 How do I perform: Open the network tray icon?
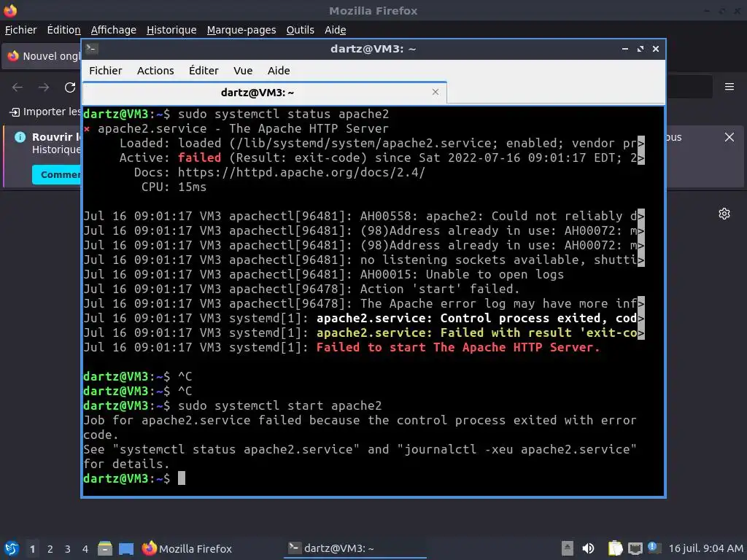[635, 548]
